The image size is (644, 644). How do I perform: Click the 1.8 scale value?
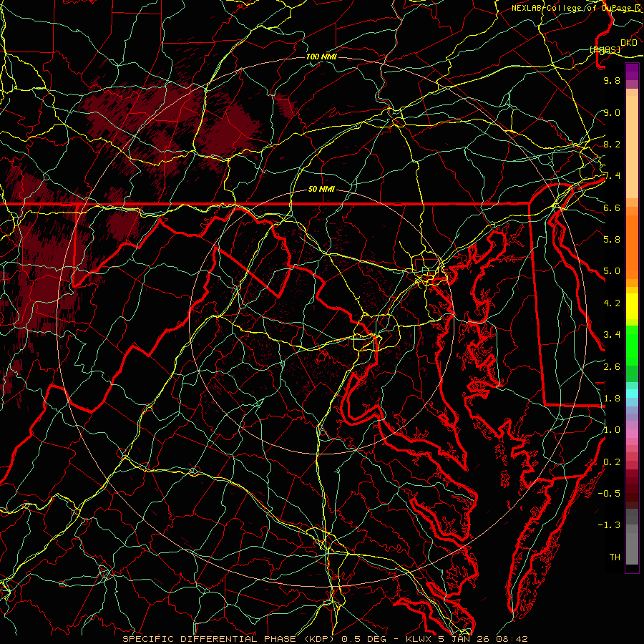612,398
